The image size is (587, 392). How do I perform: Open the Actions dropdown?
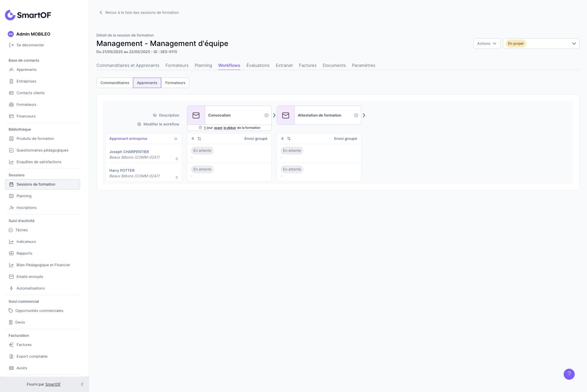coord(487,44)
